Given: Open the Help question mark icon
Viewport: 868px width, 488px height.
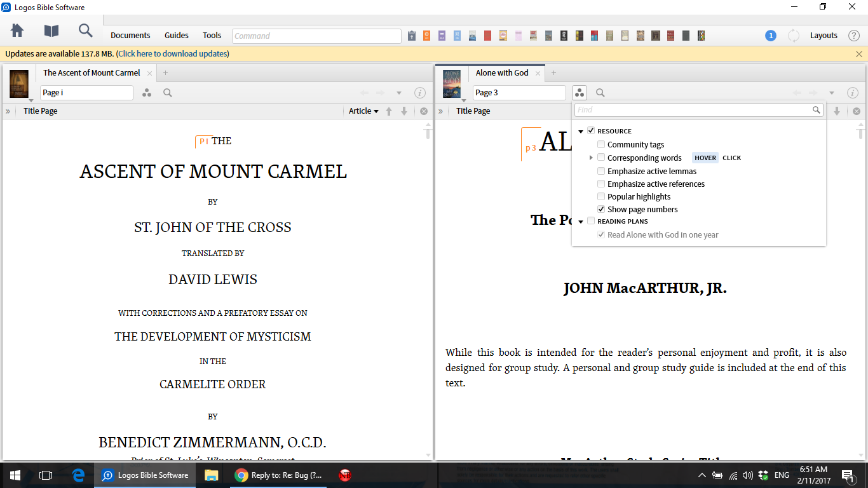Looking at the screenshot, I should pos(854,36).
